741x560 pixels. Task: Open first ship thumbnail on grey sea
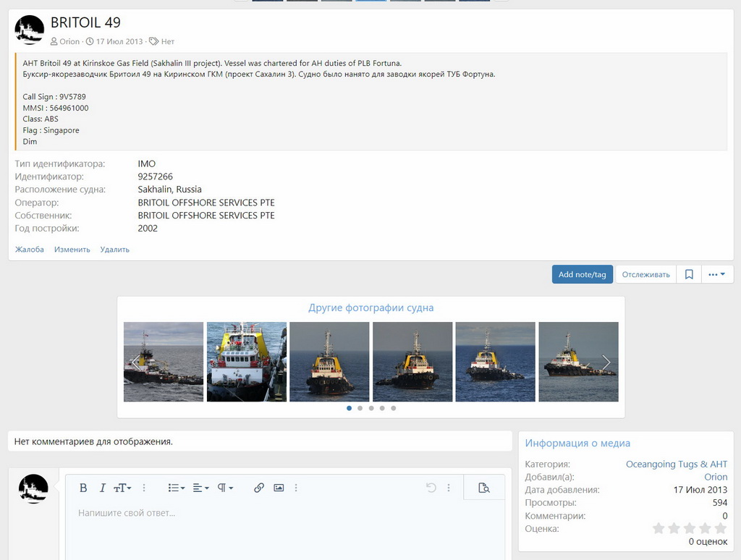pos(164,362)
